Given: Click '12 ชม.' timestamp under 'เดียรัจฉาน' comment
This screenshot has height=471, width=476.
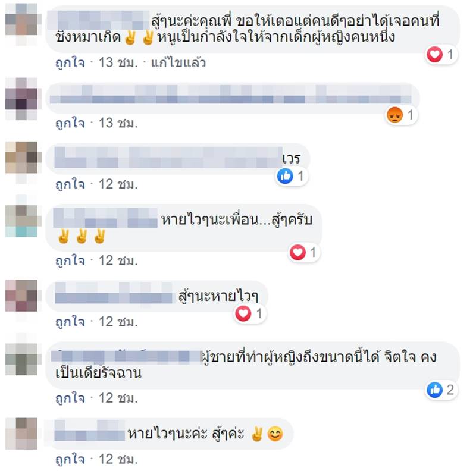Looking at the screenshot, I should pyautogui.click(x=118, y=398).
